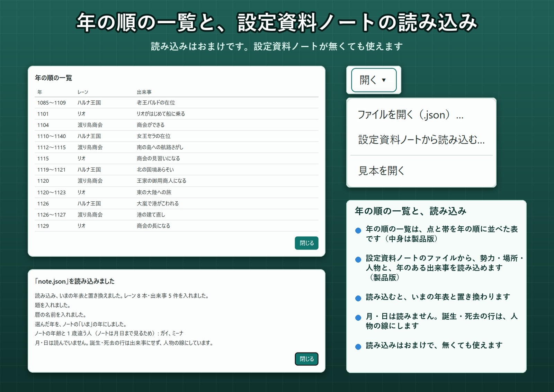Click リオ lane in the 1115 row
The width and height of the screenshot is (554, 392).
point(81,158)
